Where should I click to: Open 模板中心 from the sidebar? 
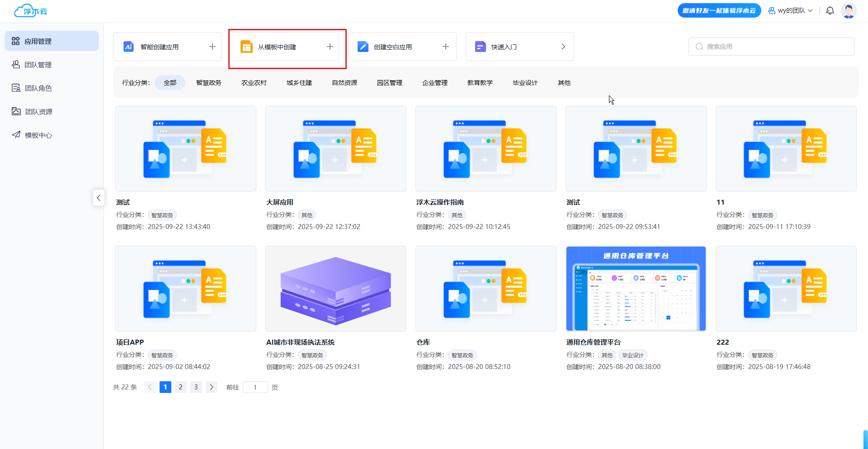click(x=38, y=135)
